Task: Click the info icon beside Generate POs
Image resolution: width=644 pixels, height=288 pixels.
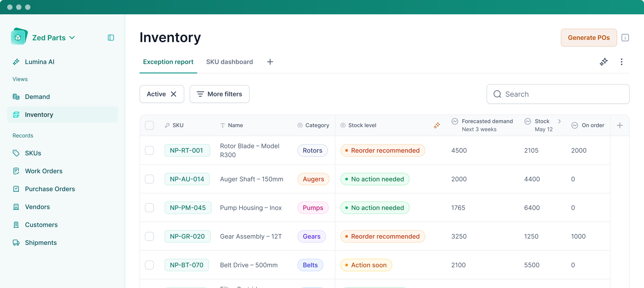Action: (x=625, y=38)
